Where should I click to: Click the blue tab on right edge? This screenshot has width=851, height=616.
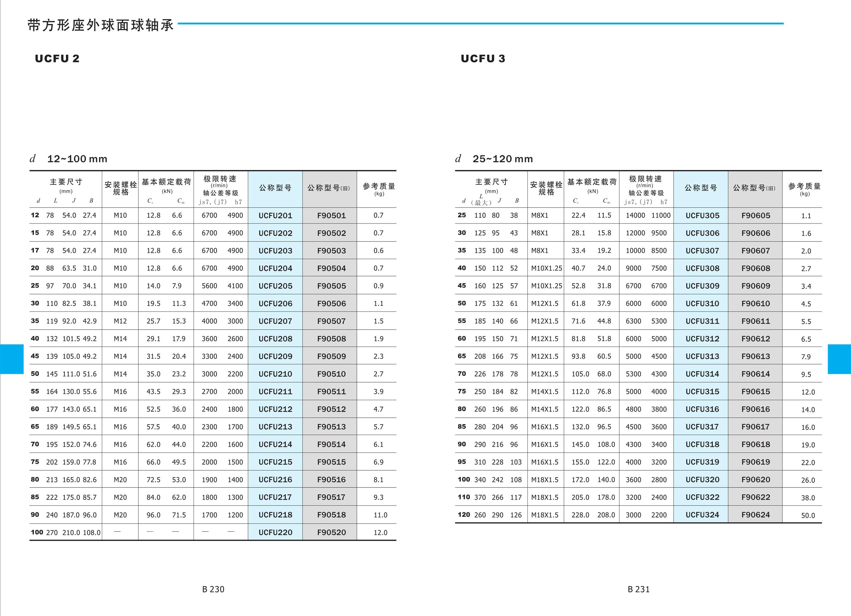[839, 359]
